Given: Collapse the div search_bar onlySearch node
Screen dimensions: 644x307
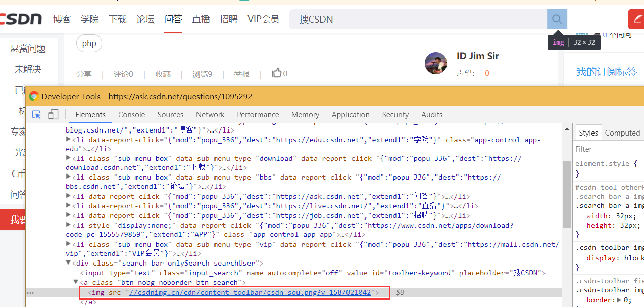Looking at the screenshot, I should click(69, 263).
